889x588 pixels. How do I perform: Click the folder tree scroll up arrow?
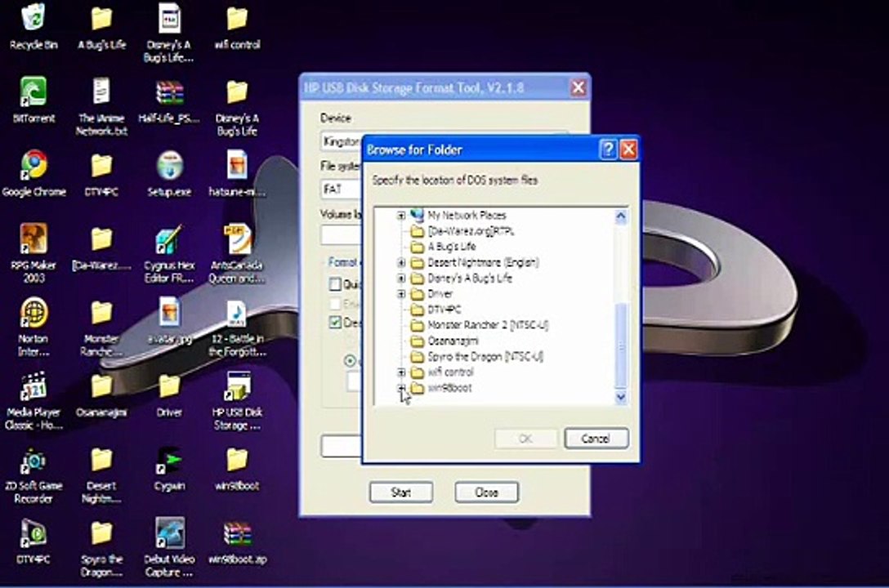pos(621,216)
